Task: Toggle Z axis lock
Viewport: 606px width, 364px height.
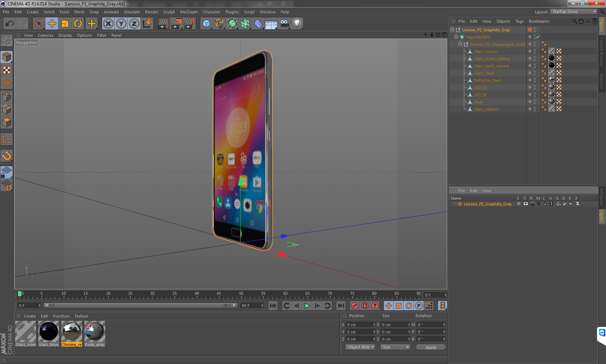Action: (134, 24)
